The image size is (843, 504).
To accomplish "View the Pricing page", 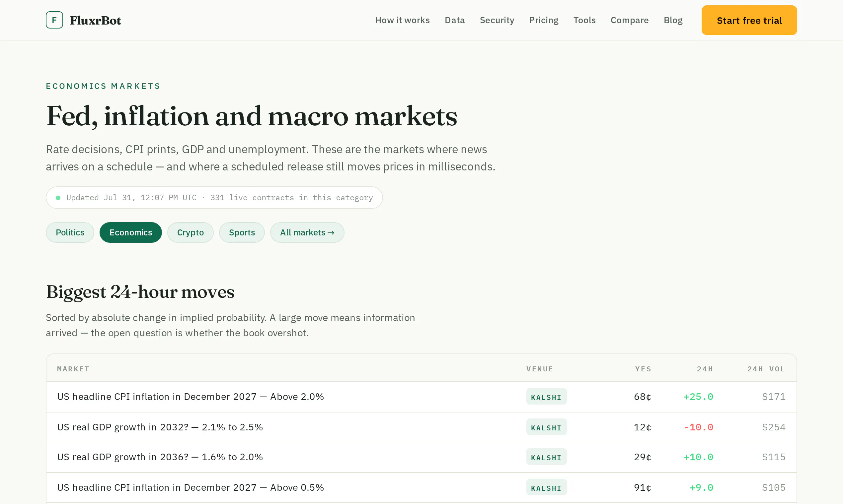I will [544, 20].
